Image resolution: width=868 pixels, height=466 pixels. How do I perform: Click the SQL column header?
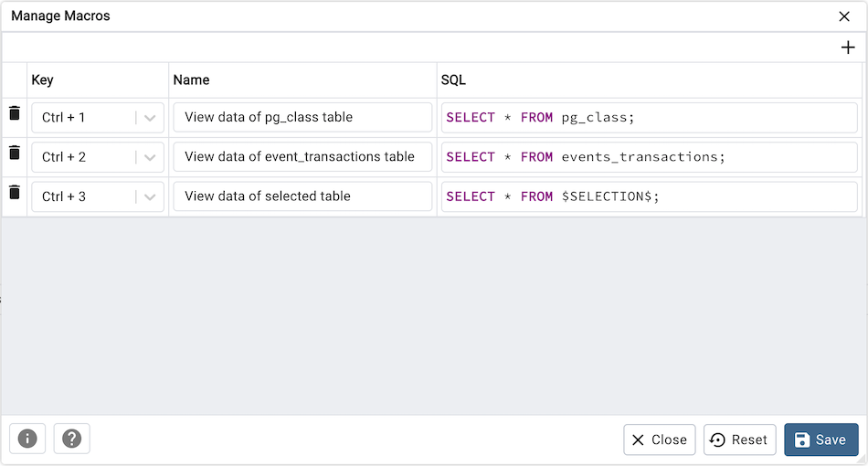[453, 80]
